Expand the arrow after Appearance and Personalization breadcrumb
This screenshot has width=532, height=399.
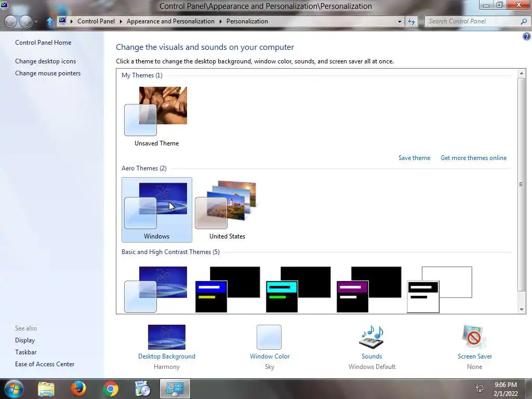(220, 21)
